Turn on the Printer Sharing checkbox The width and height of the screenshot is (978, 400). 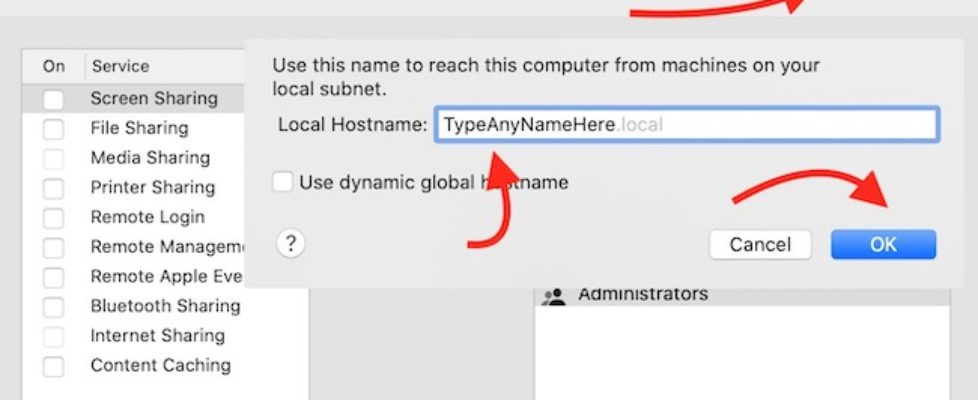(x=53, y=188)
